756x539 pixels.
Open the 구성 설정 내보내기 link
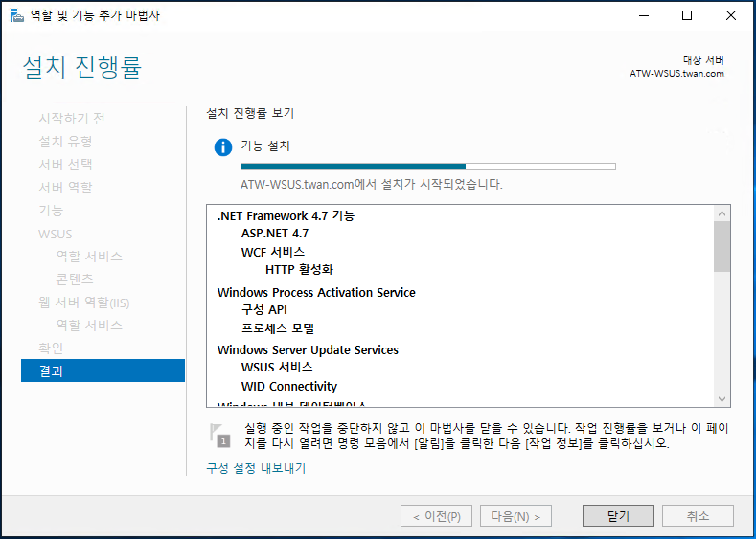(256, 468)
